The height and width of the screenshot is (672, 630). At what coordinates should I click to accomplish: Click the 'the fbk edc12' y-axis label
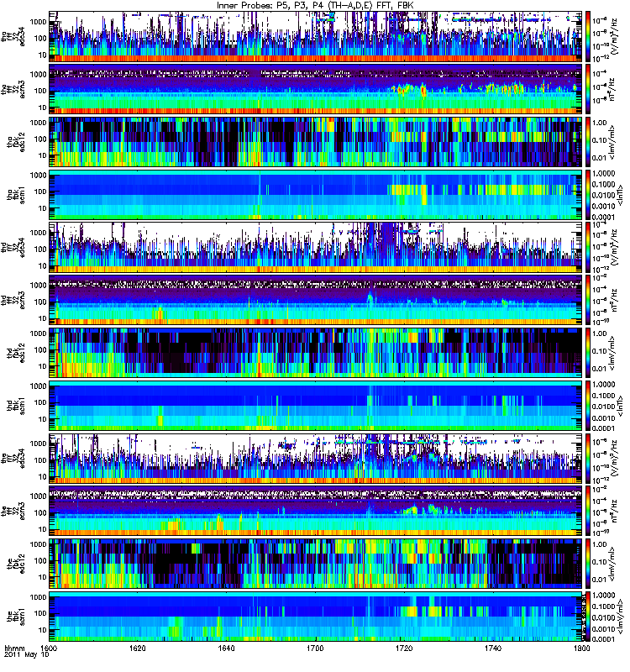(x=16, y=563)
